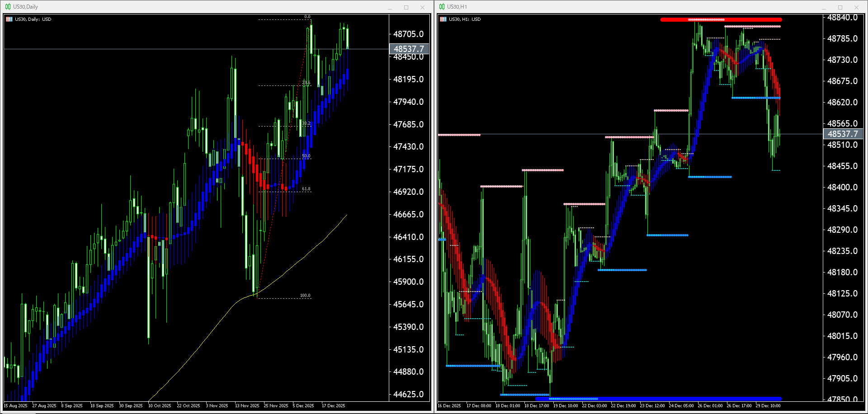Screen dimensions: 868x414
Task: Select the Fibonacci 38.2 level label
Action: 307,123
